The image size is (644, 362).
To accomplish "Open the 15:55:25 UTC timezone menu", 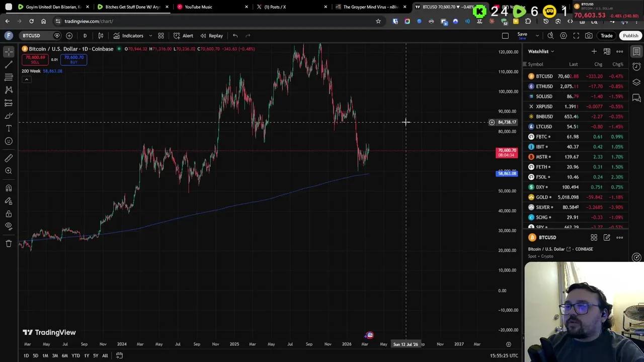I will pos(504,355).
